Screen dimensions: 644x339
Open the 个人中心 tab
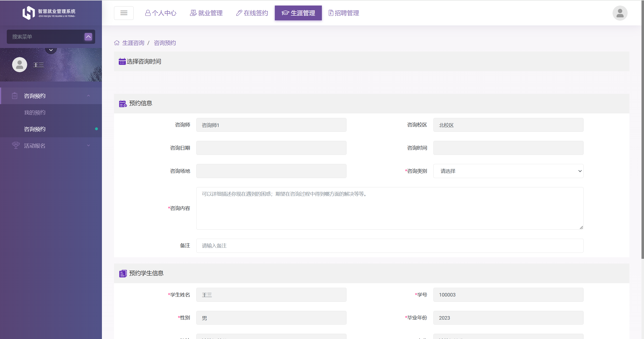[161, 13]
